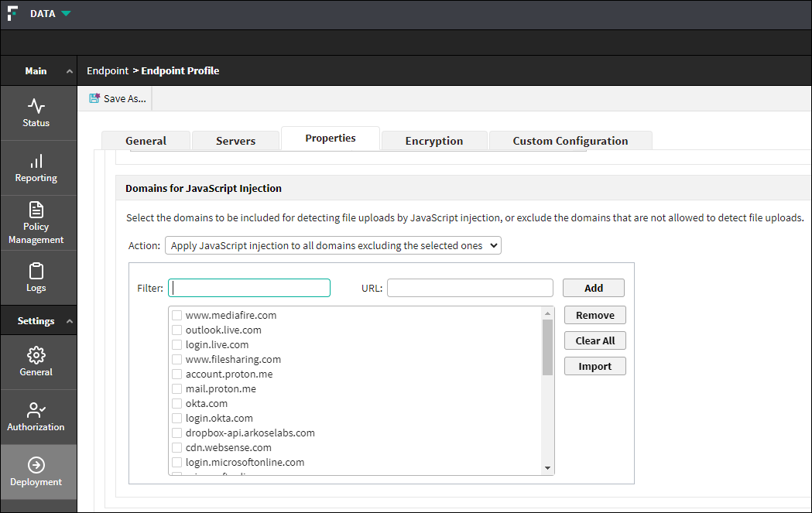Image resolution: width=812 pixels, height=513 pixels.
Task: Click into the URL input field
Action: pyautogui.click(x=470, y=289)
